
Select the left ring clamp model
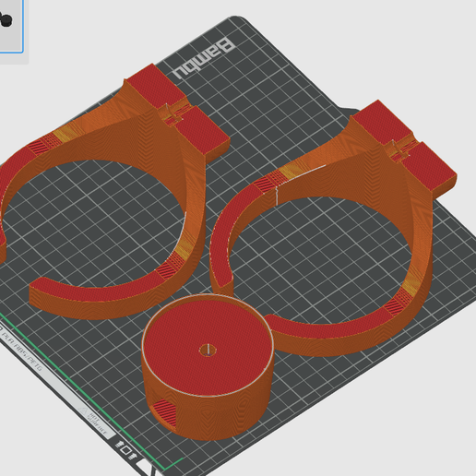coord(115,192)
